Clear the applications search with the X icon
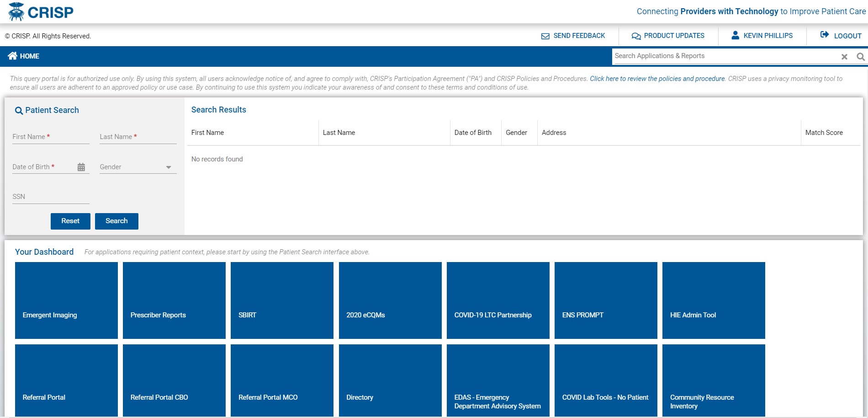868x418 pixels. [x=844, y=57]
